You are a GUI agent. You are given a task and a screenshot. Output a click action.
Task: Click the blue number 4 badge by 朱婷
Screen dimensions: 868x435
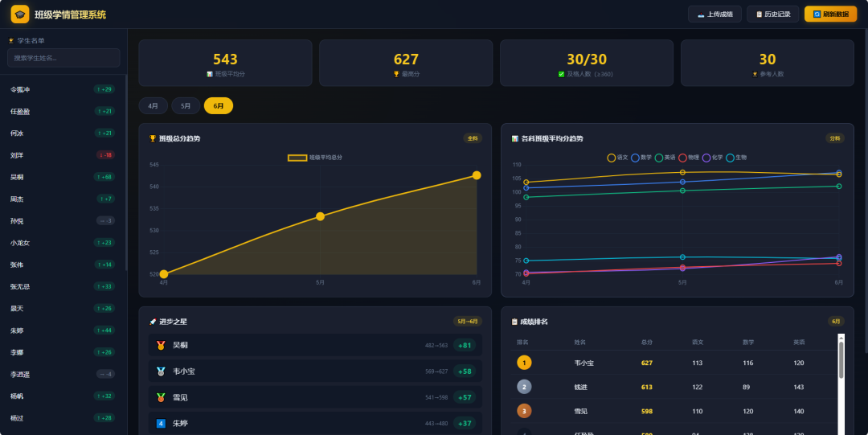point(161,424)
